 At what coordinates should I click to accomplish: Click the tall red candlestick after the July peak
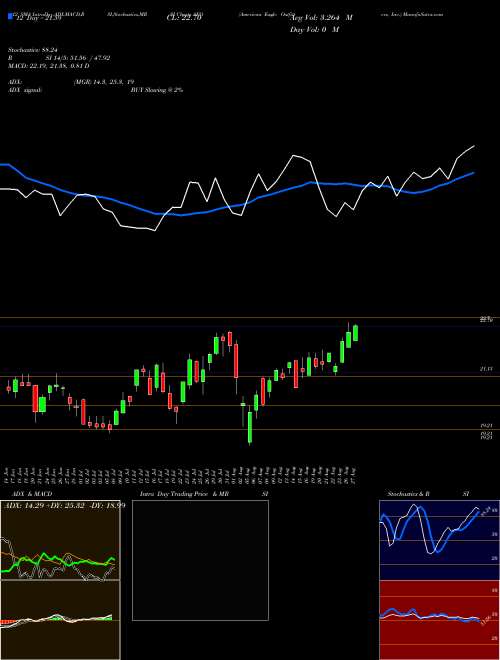point(236,361)
